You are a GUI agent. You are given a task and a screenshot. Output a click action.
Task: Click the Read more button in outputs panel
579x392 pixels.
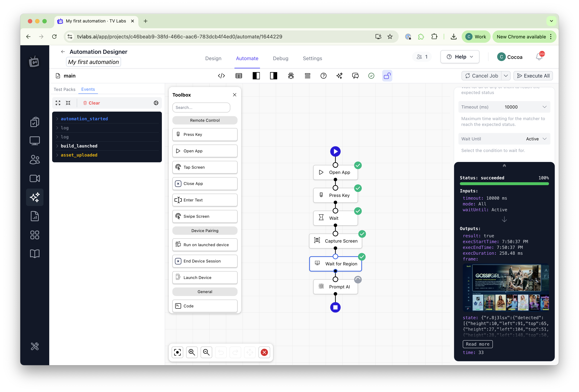pyautogui.click(x=477, y=344)
